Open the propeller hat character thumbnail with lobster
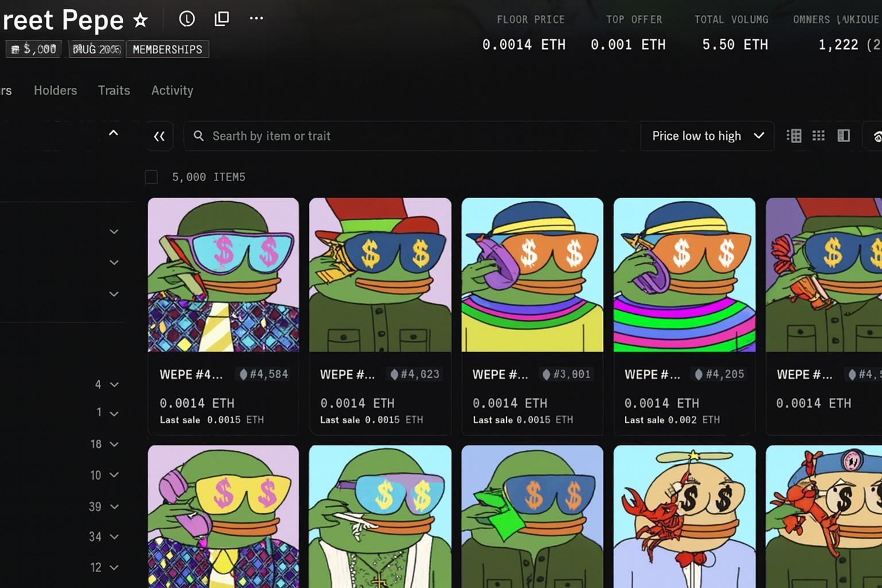This screenshot has height=588, width=882. tap(684, 517)
